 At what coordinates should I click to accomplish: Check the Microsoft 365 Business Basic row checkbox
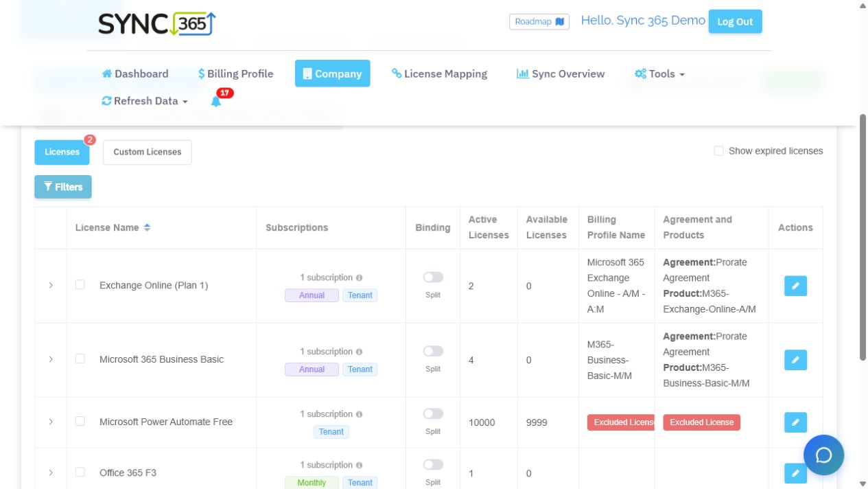(80, 359)
